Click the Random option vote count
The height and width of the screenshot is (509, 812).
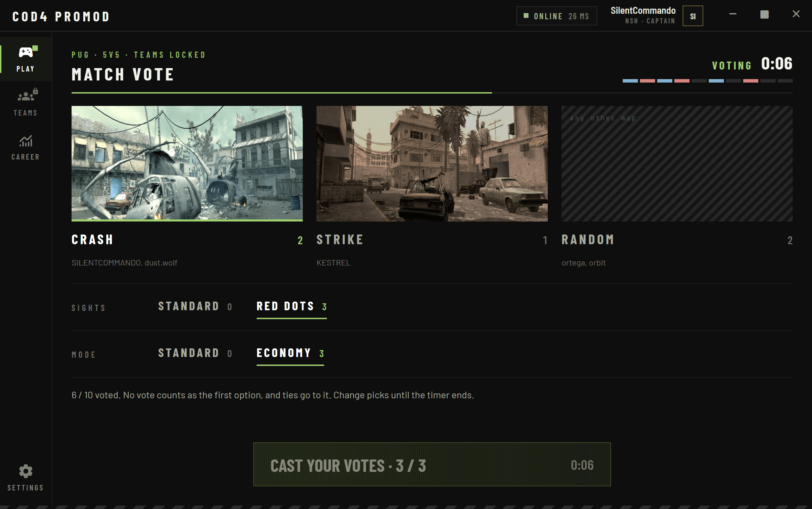pyautogui.click(x=790, y=240)
